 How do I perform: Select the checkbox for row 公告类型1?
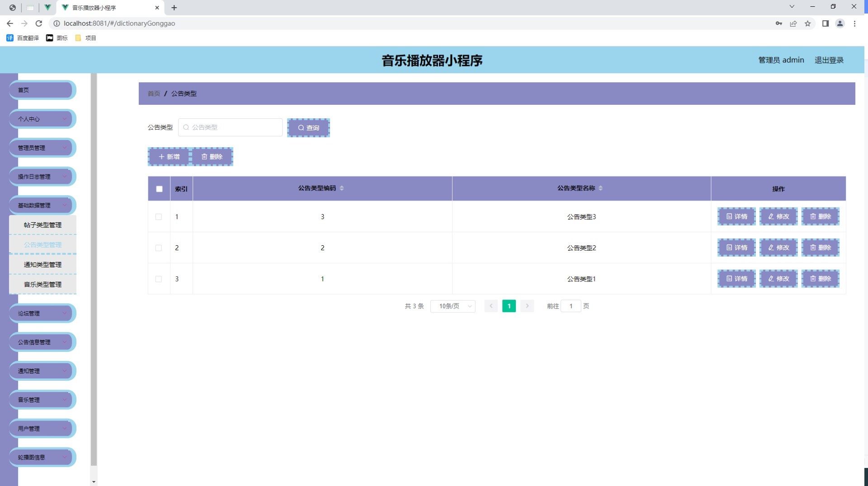[x=159, y=279]
